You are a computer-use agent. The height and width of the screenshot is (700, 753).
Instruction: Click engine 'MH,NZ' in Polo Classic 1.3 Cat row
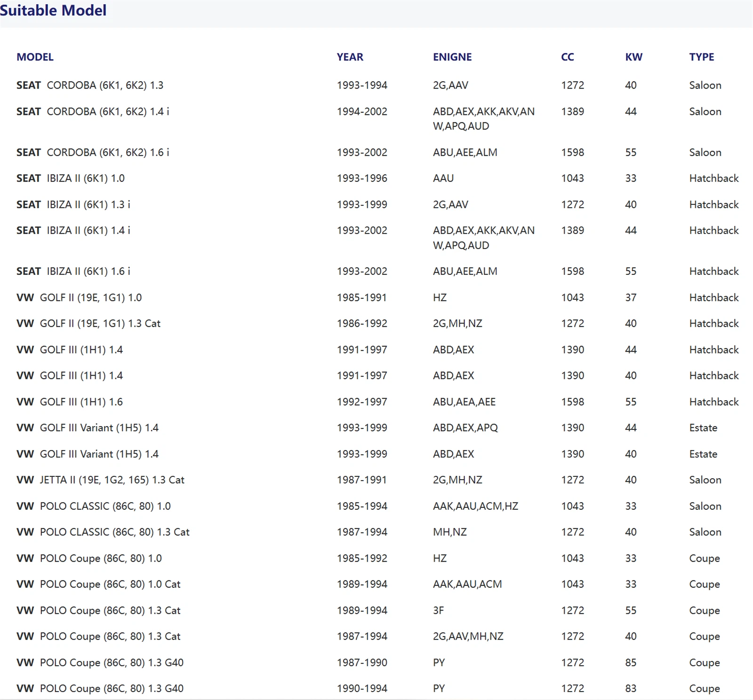tap(450, 532)
